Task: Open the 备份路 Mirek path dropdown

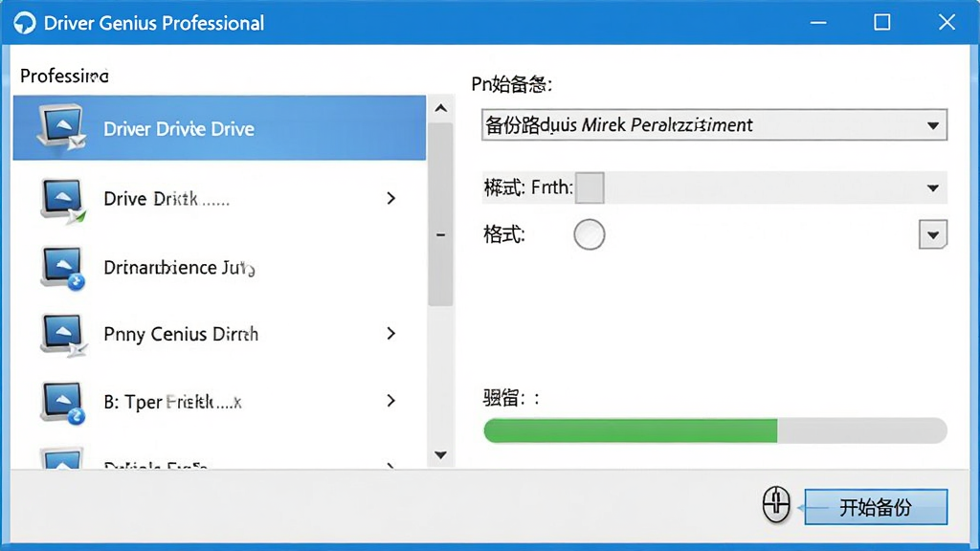Action: pos(714,125)
